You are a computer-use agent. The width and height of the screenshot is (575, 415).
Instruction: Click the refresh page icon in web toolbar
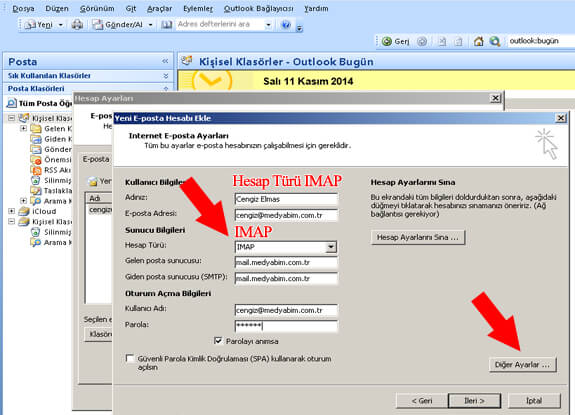(x=458, y=41)
